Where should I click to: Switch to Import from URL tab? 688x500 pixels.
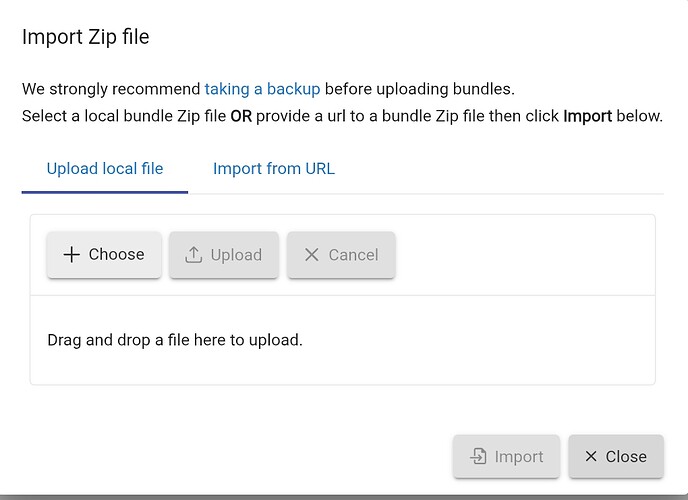(x=273, y=168)
